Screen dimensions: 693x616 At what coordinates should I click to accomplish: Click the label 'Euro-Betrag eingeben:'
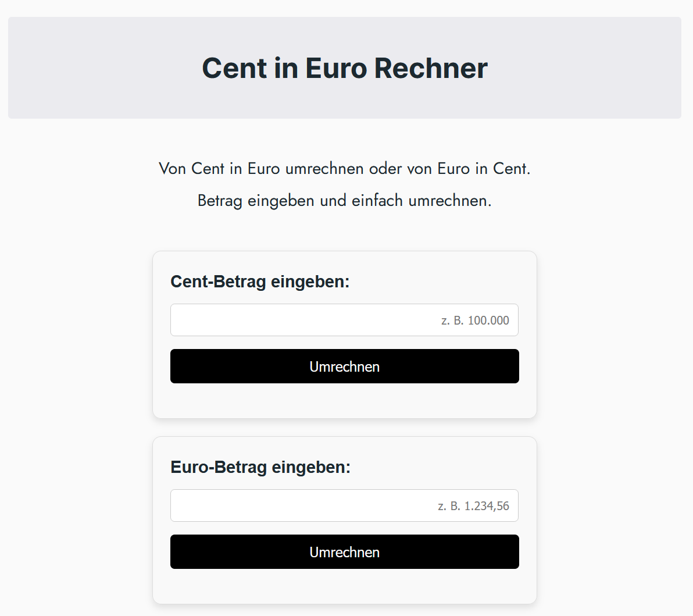point(260,467)
